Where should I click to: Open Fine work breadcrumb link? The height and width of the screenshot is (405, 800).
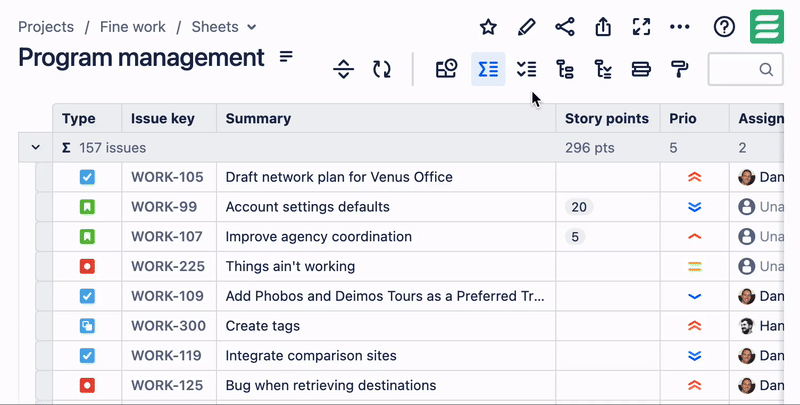coord(133,27)
